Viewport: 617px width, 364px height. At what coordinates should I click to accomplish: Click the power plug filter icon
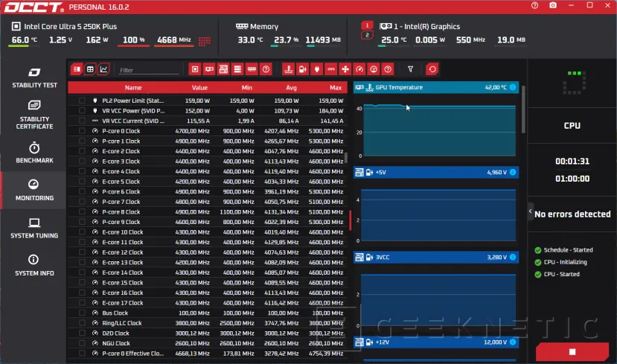pyautogui.click(x=316, y=69)
